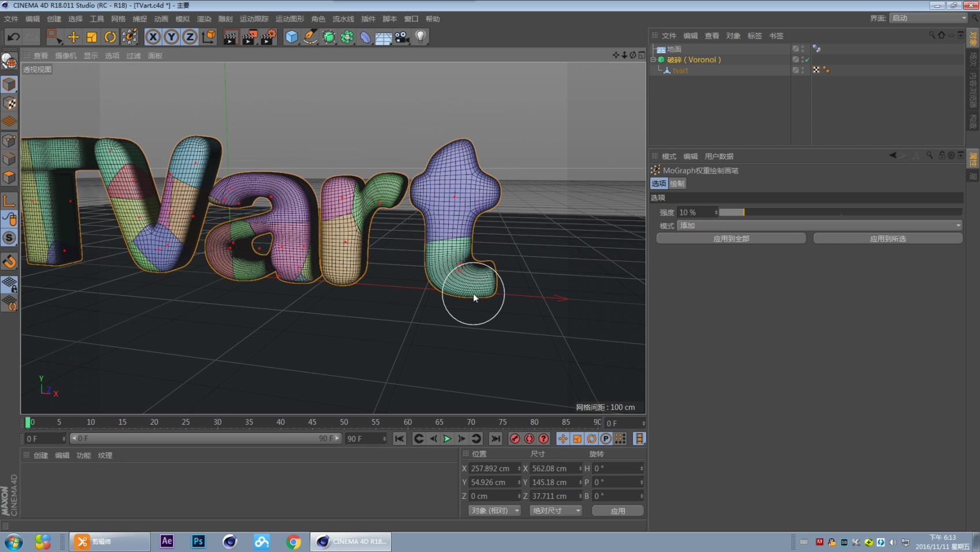980x552 pixels.
Task: Click the Undo arrow icon
Action: [x=13, y=37]
